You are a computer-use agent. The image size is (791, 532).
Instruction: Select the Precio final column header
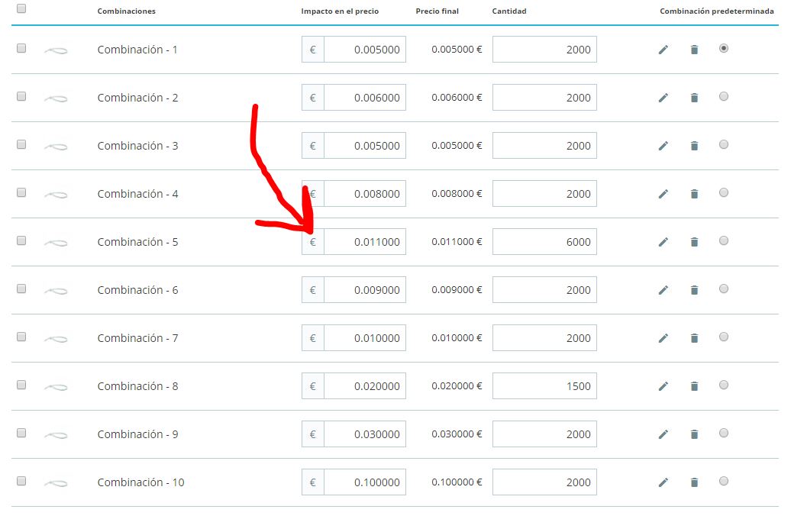(x=437, y=11)
